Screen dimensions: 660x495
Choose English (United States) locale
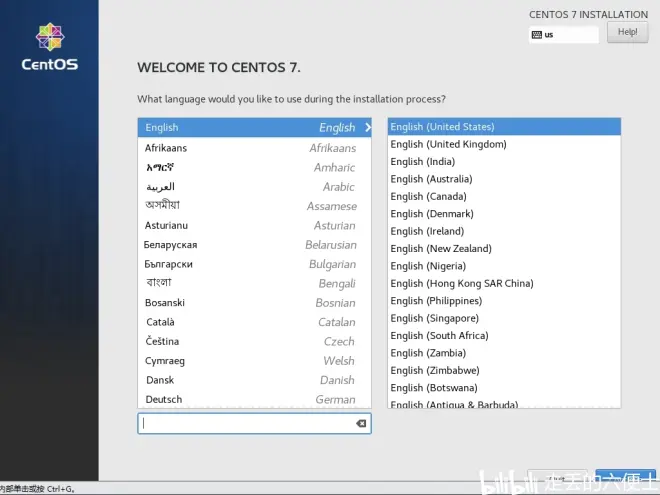(504, 127)
